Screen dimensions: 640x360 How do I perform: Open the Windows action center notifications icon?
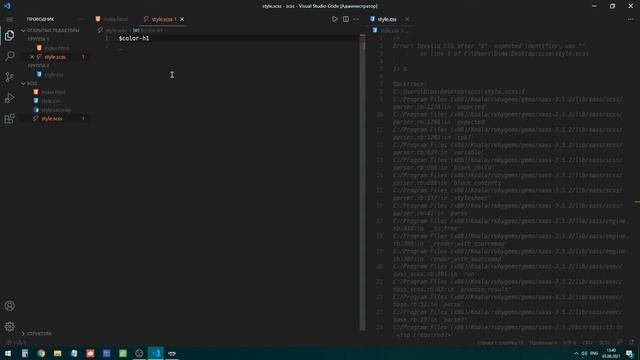pyautogui.click(x=630, y=353)
